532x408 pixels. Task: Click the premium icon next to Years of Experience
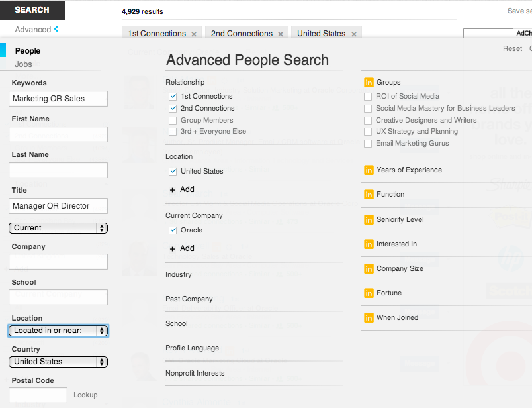[369, 170]
